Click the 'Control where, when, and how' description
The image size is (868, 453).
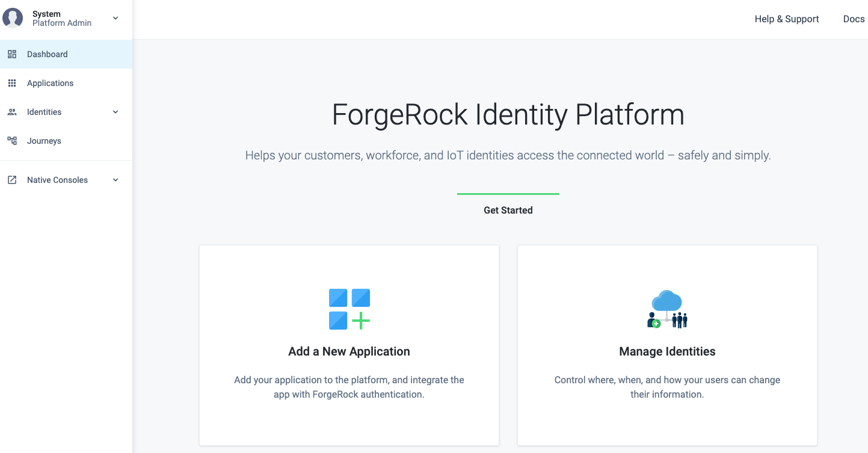667,387
